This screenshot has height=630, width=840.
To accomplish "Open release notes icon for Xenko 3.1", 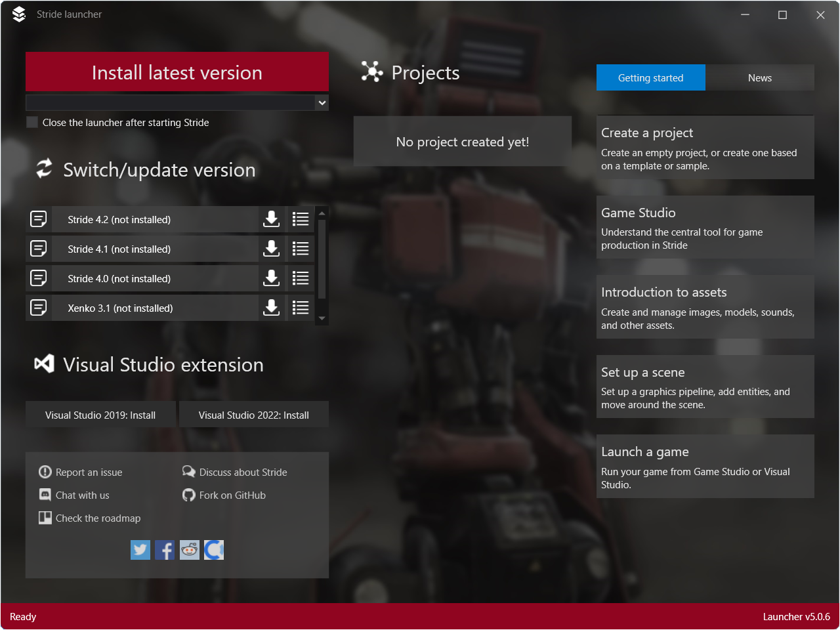I will (39, 308).
